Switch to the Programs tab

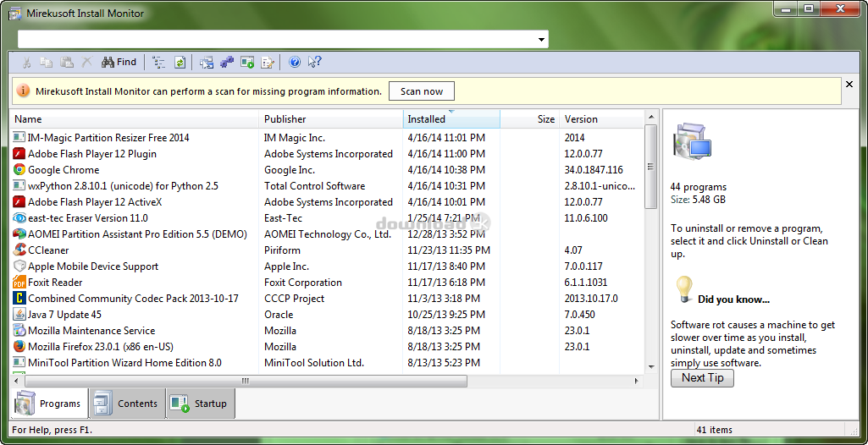(49, 404)
